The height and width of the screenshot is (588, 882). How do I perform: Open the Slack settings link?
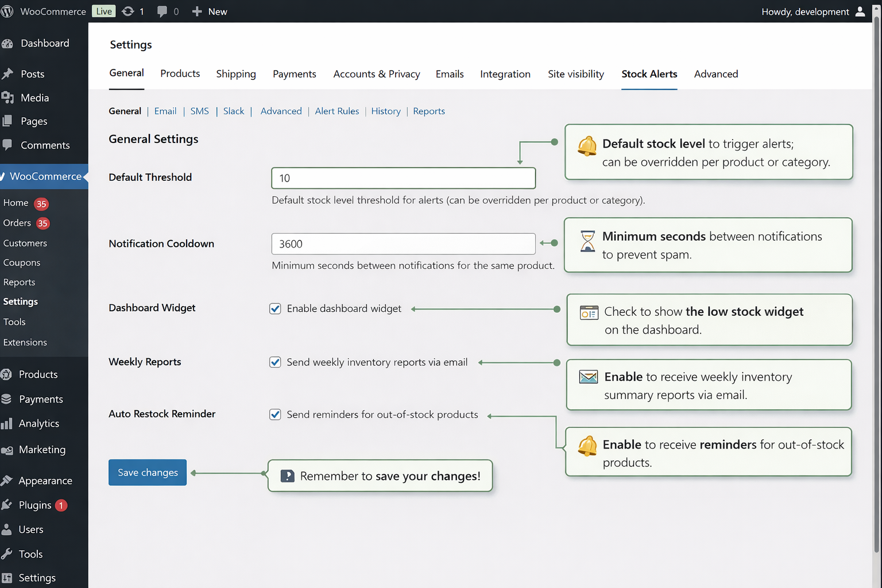pyautogui.click(x=234, y=111)
